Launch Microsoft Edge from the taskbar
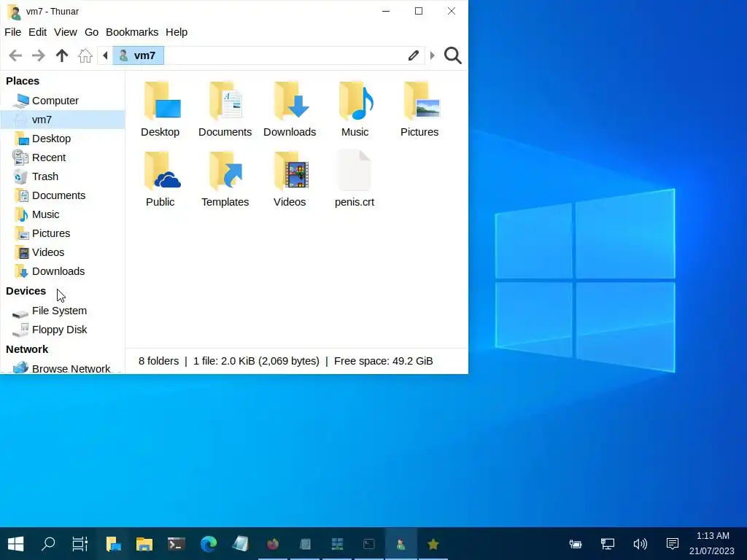The image size is (747, 560). pos(208,544)
